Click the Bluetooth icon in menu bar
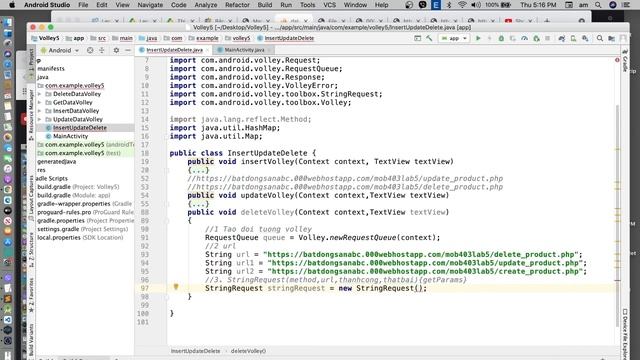The width and height of the screenshot is (640, 360). coord(449,5)
